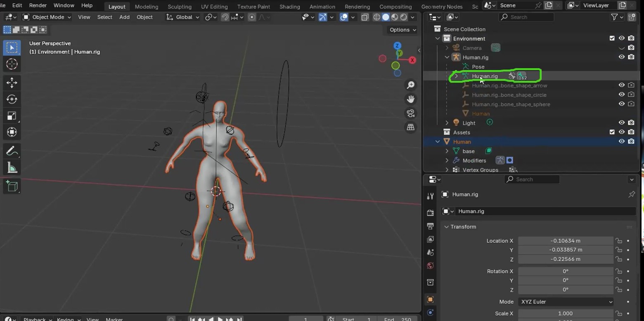Click the Options button in viewport
Screen dimensions: 644x321
402,30
